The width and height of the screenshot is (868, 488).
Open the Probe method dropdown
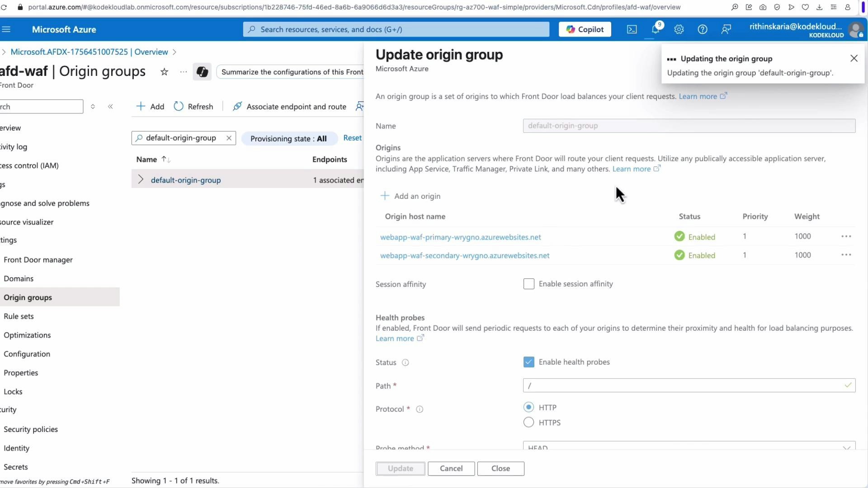pyautogui.click(x=847, y=447)
